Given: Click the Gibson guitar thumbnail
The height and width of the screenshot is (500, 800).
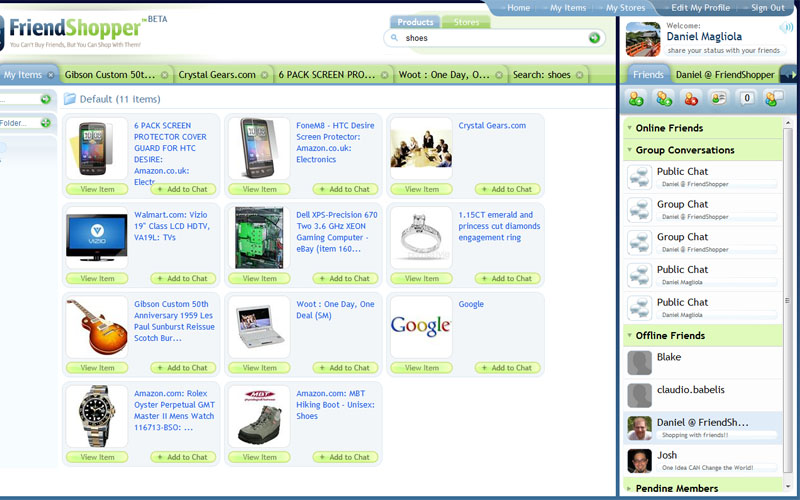Looking at the screenshot, I should point(96,327).
